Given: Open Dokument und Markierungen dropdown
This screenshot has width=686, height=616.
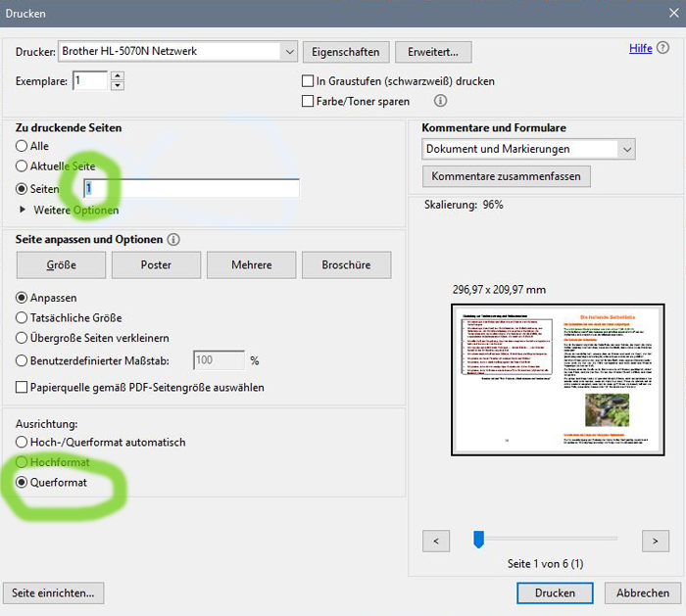Looking at the screenshot, I should click(626, 149).
